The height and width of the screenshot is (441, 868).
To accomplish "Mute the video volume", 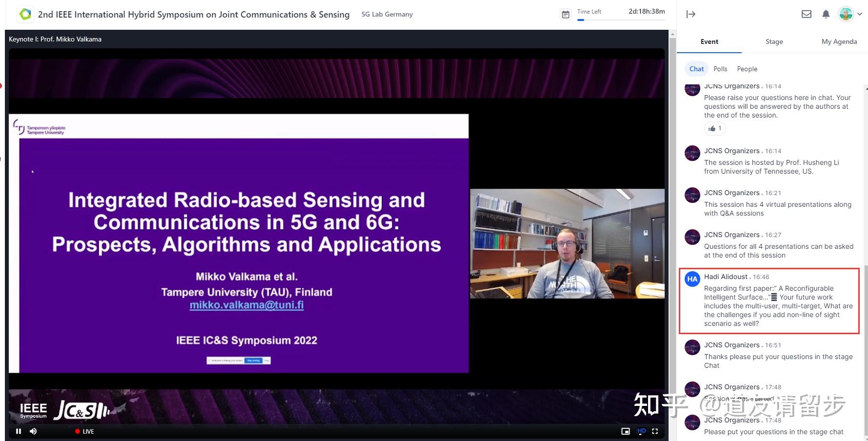I will [33, 431].
